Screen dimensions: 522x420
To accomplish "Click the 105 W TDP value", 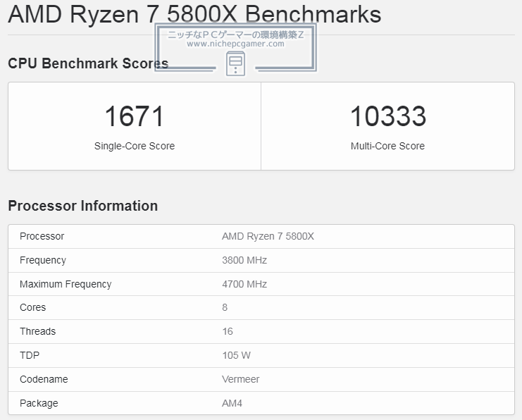I will click(x=237, y=355).
